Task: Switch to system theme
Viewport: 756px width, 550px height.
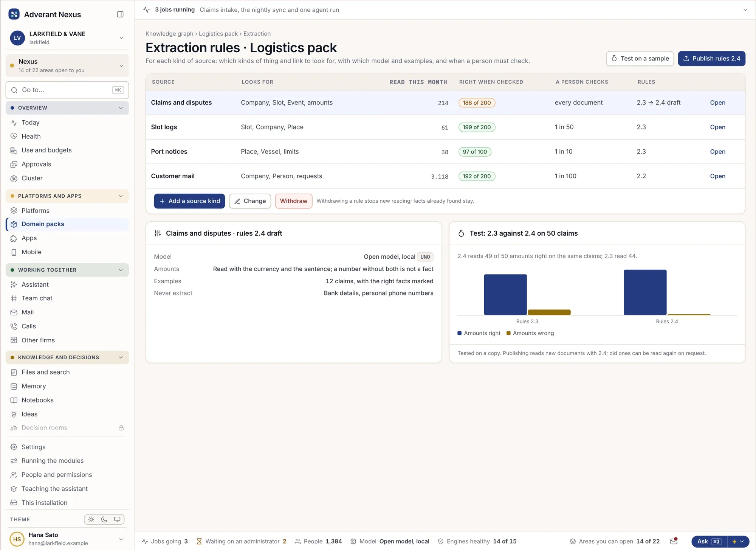Action: 117,519
